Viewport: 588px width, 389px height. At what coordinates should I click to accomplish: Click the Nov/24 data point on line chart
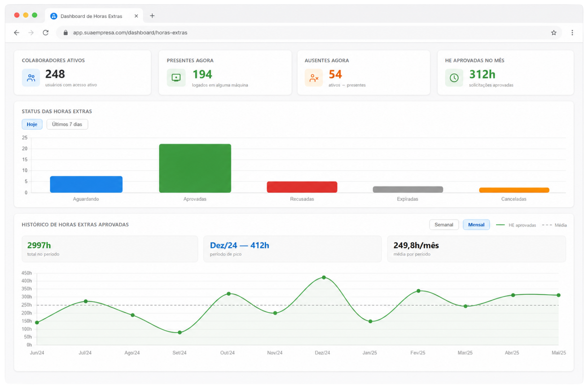pos(275,313)
